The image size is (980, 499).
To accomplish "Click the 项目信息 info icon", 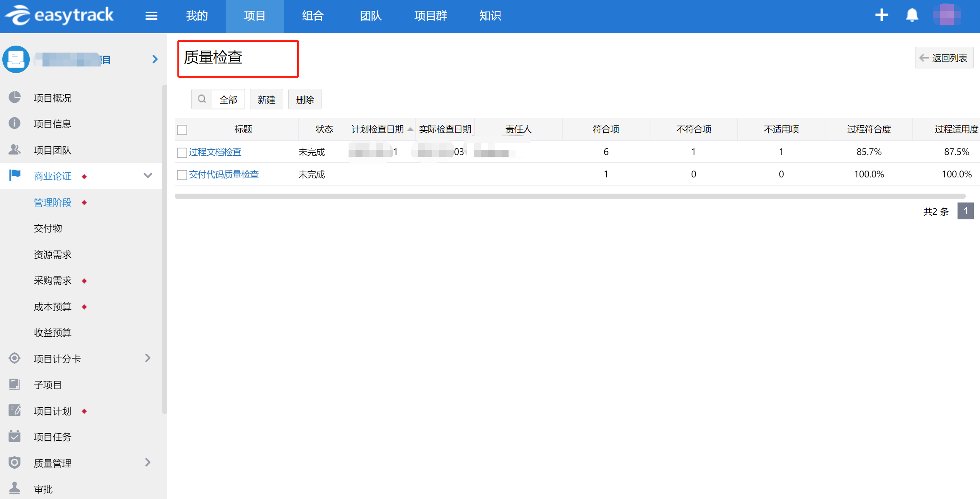I will tap(15, 123).
